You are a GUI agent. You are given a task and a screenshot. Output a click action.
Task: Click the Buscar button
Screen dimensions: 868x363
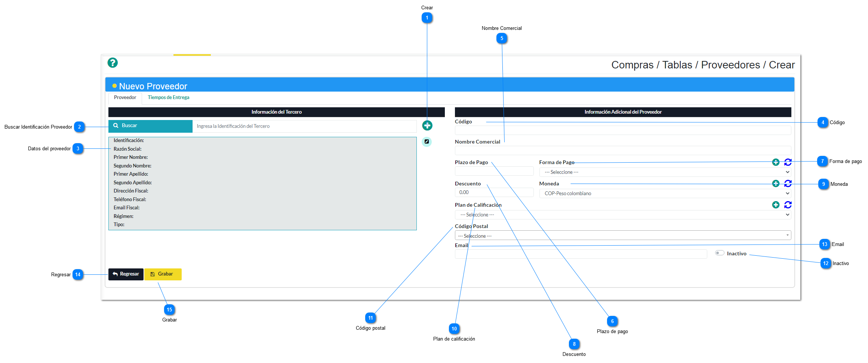tap(150, 126)
